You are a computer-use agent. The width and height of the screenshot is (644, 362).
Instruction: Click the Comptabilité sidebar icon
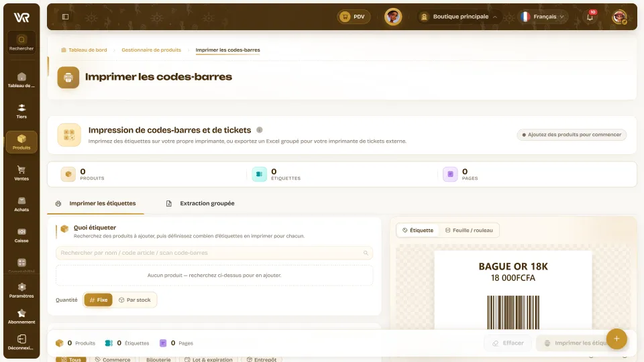(x=21, y=263)
